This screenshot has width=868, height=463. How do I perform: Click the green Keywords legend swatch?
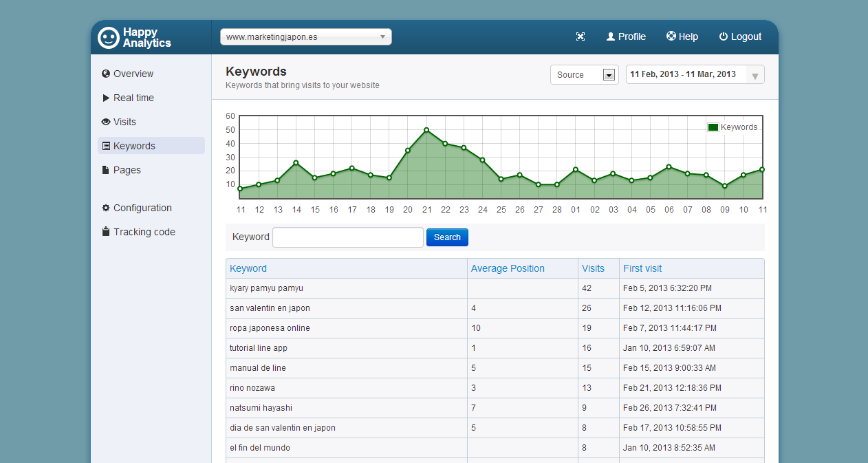click(713, 127)
